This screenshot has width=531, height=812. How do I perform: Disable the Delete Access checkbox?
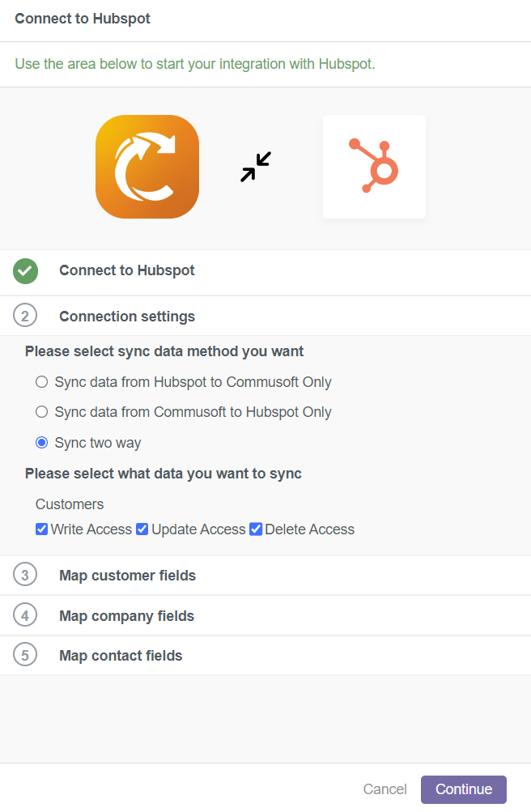coord(256,529)
